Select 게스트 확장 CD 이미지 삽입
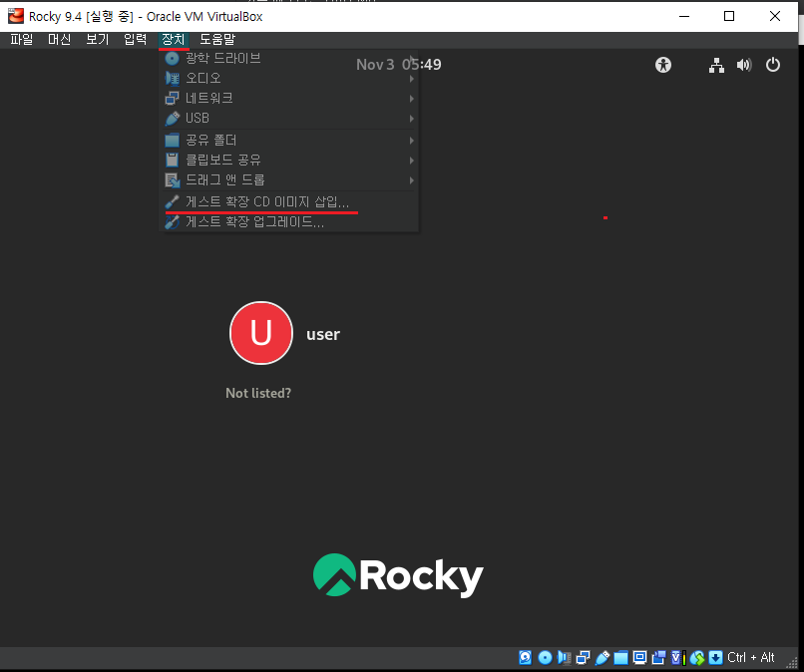Image resolution: width=804 pixels, height=672 pixels. coord(289,202)
